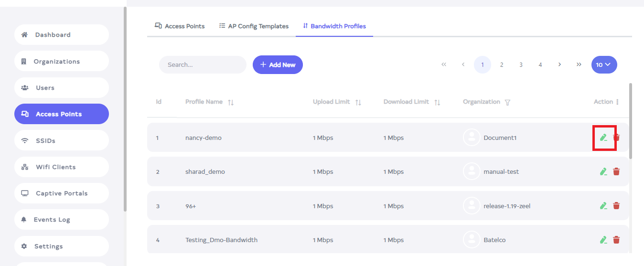Open Action column options menu
Viewport: 644px width, 266px height.
coord(617,102)
